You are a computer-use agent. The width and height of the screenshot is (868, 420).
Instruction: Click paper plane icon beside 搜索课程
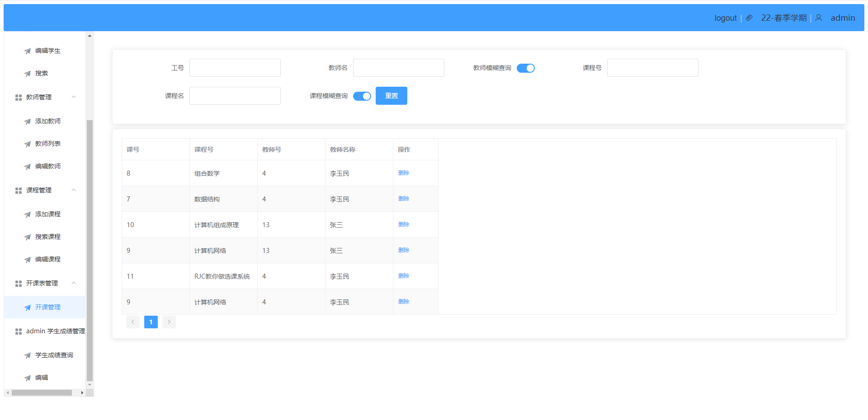pyautogui.click(x=28, y=237)
